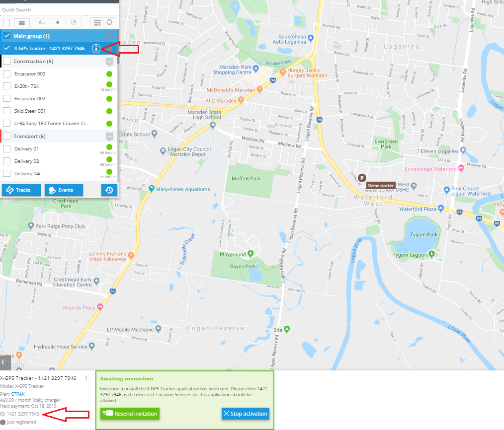
Task: Click Supercheap Auto Loganlea map pin
Action: click(311, 38)
